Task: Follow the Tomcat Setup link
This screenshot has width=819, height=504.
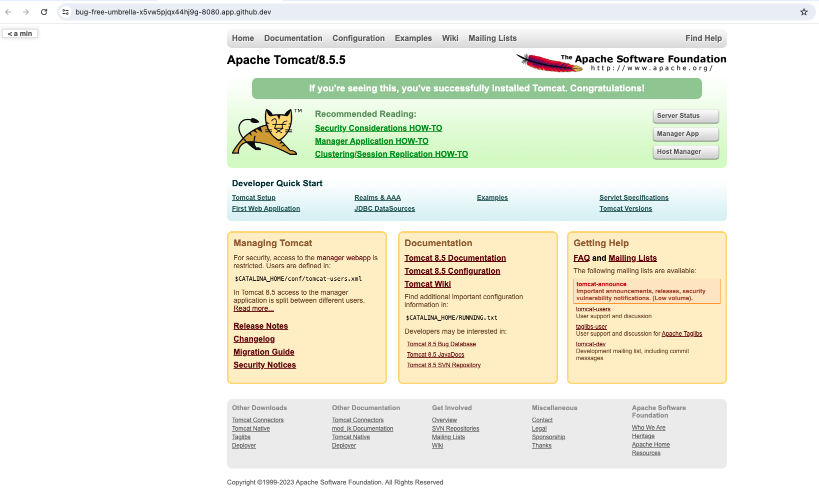Action: tap(253, 198)
